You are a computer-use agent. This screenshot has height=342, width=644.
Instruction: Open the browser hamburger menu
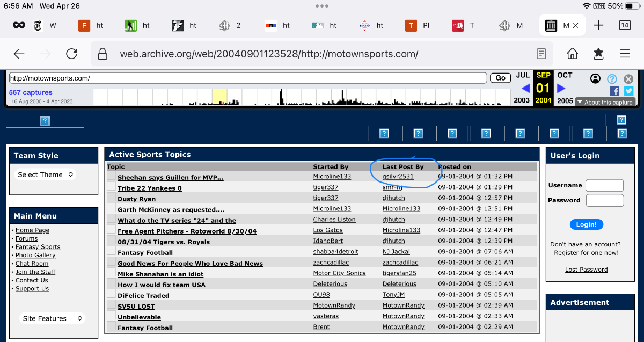pos(625,54)
